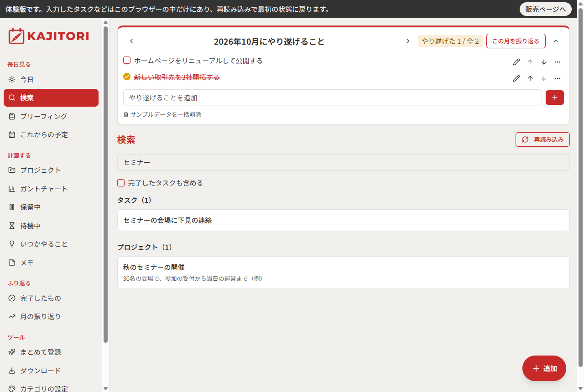Open ブリーフィング from the sidebar
This screenshot has width=584, height=392.
(x=51, y=116)
